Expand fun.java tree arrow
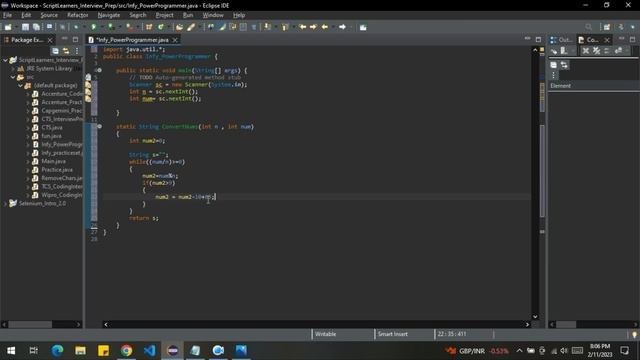This screenshot has height=360, width=640. point(28,136)
